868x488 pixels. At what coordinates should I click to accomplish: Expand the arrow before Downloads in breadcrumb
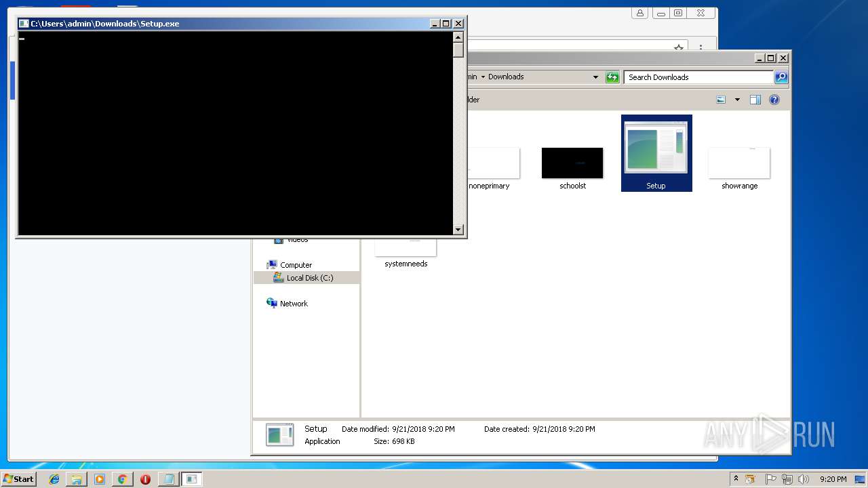pyautogui.click(x=483, y=77)
